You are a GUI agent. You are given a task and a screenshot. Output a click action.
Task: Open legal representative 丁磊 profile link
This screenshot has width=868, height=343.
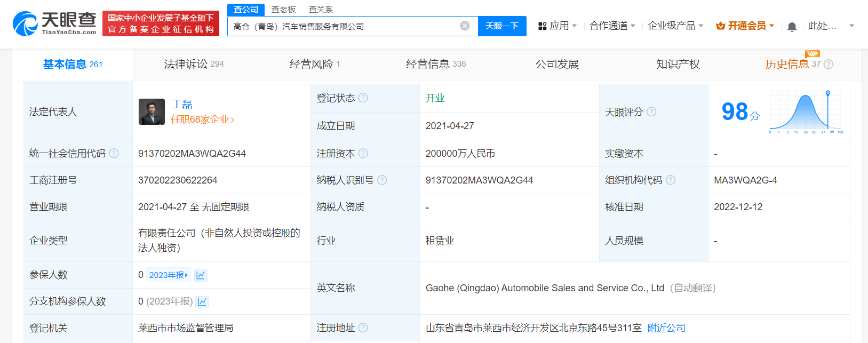(182, 104)
